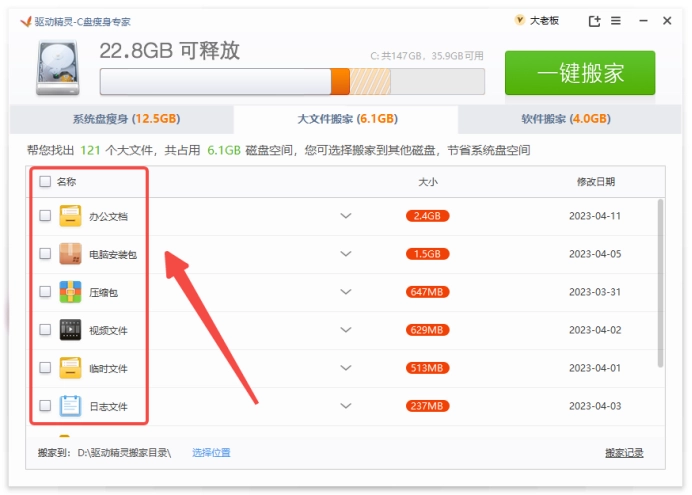The height and width of the screenshot is (495, 692).
Task: Click the 日志文件 notepad icon
Action: click(70, 406)
